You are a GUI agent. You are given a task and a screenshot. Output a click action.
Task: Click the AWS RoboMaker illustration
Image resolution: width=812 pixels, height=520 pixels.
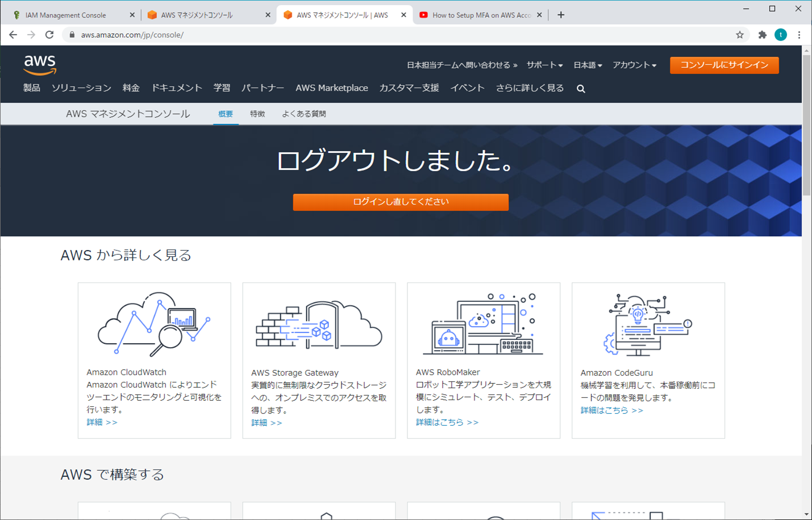click(x=484, y=324)
